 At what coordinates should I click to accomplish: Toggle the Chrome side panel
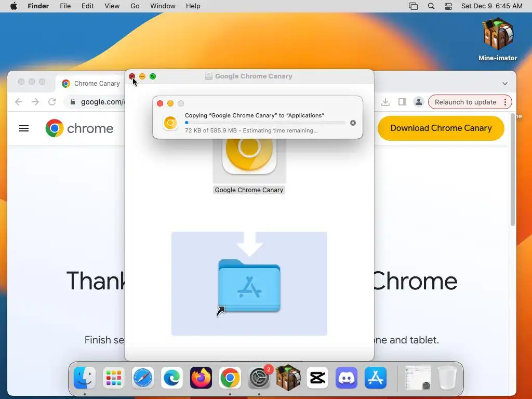[x=402, y=102]
